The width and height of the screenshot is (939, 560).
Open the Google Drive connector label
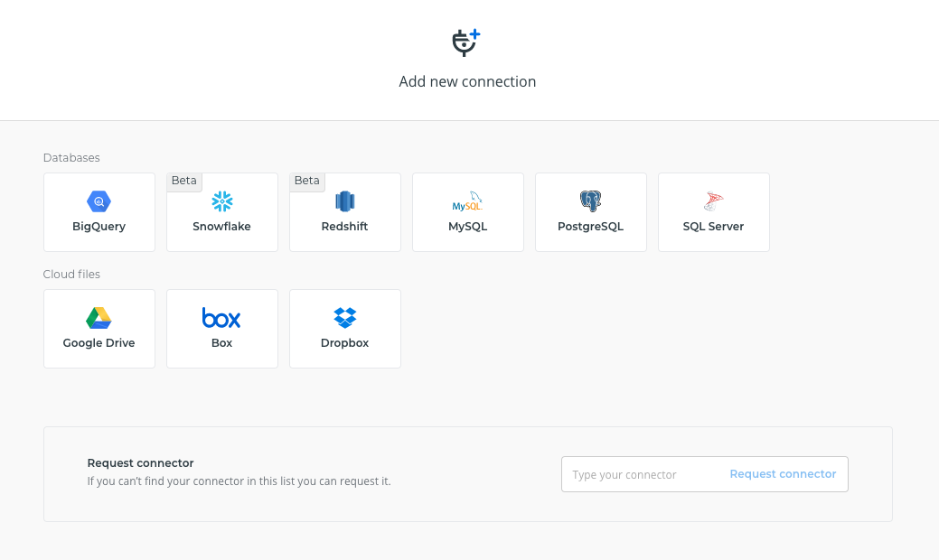coord(99,343)
